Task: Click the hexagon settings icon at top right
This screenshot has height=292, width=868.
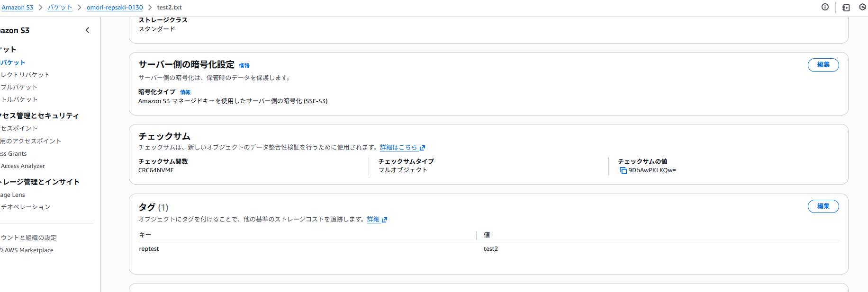Action: pyautogui.click(x=863, y=7)
